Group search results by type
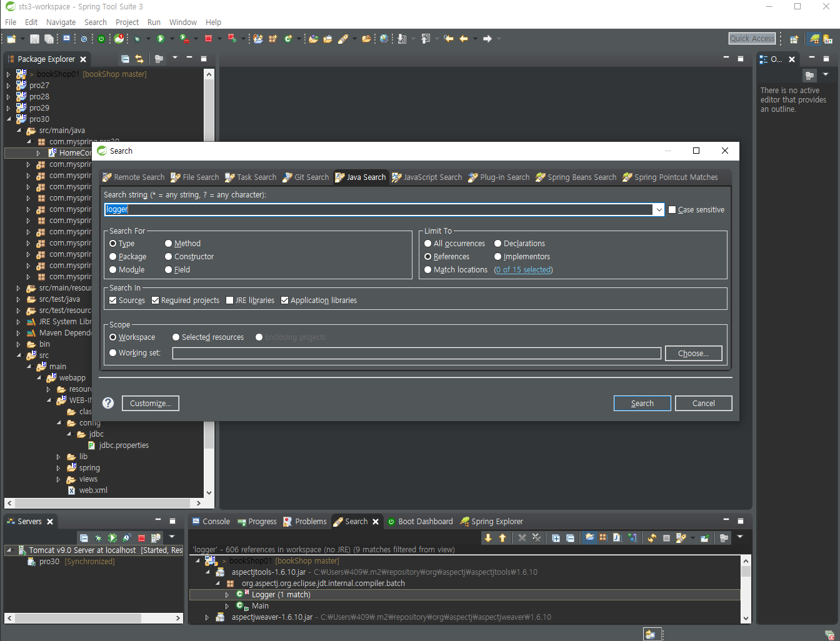 pos(632,538)
